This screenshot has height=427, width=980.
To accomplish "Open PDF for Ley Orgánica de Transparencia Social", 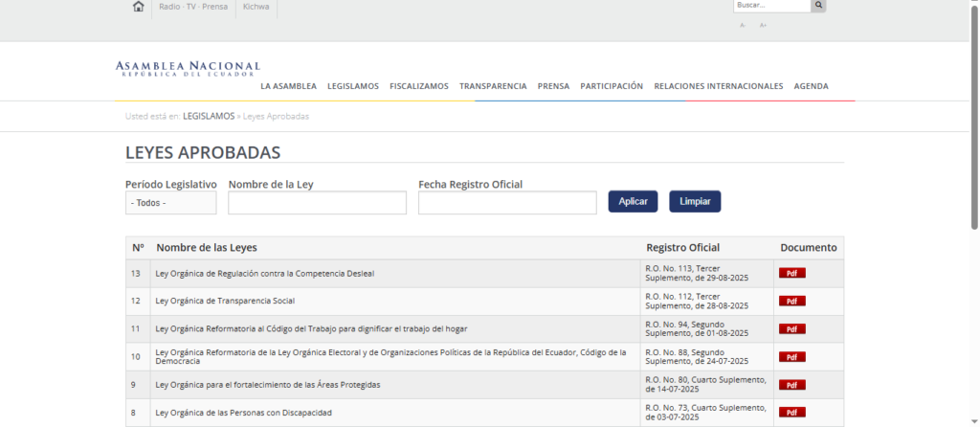I will 791,301.
